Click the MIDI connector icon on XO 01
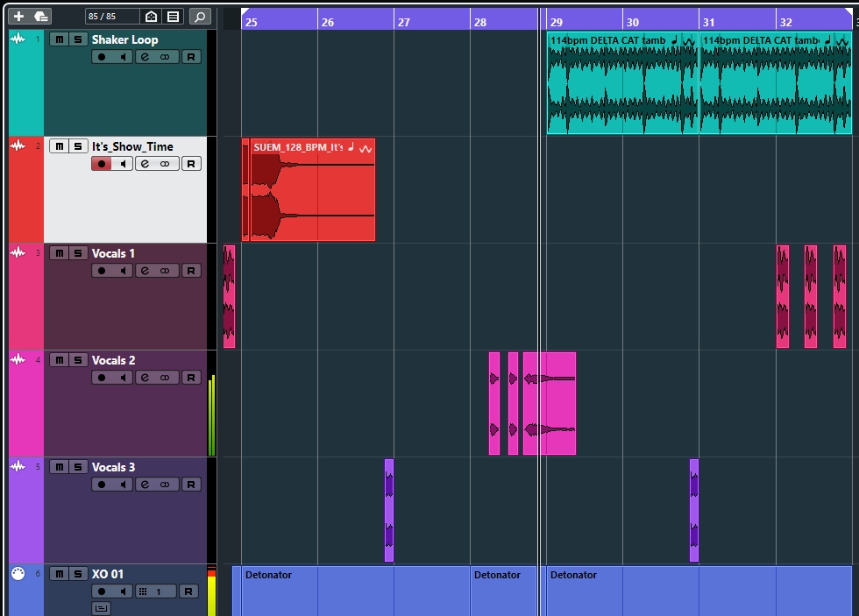 [18, 574]
